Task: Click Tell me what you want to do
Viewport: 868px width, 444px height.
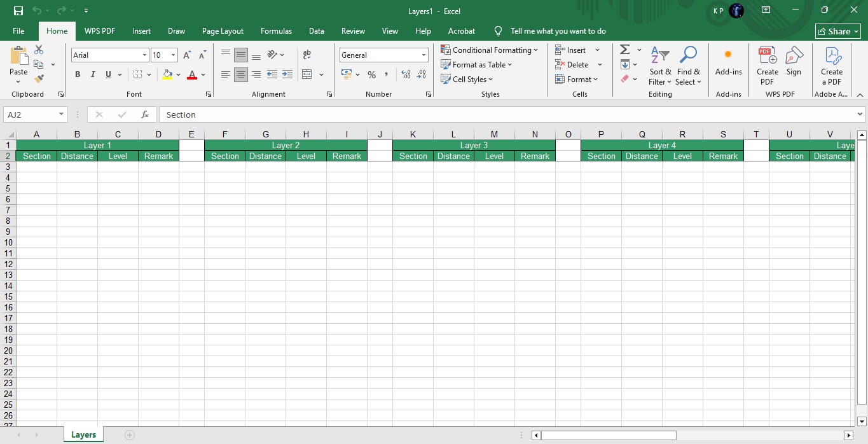Action: 558,31
